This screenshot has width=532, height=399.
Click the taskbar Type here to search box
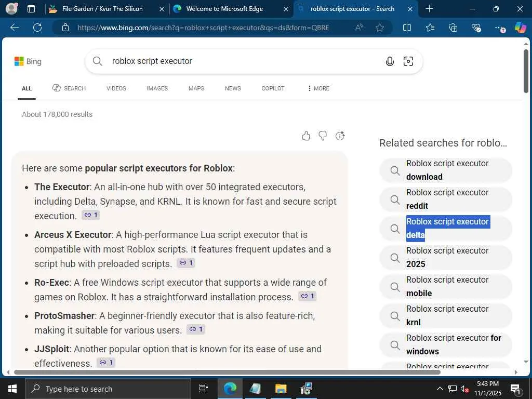pyautogui.click(x=108, y=389)
